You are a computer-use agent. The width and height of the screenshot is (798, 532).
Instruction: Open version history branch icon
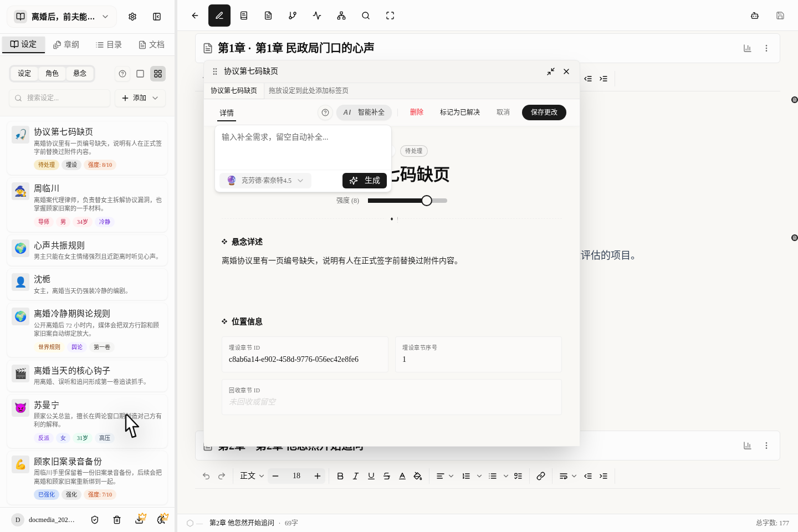click(293, 16)
